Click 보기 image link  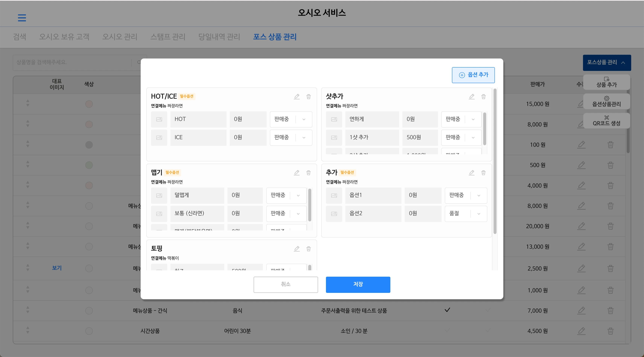point(57,268)
